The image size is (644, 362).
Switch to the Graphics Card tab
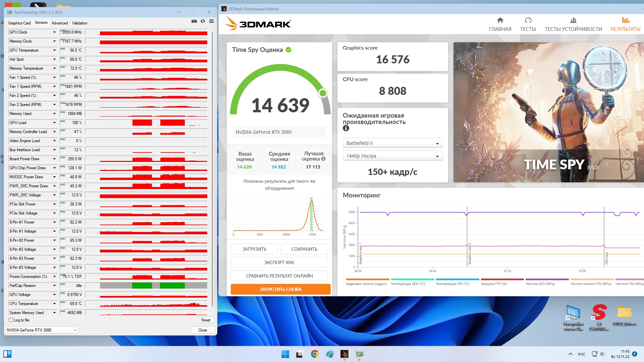coord(19,23)
